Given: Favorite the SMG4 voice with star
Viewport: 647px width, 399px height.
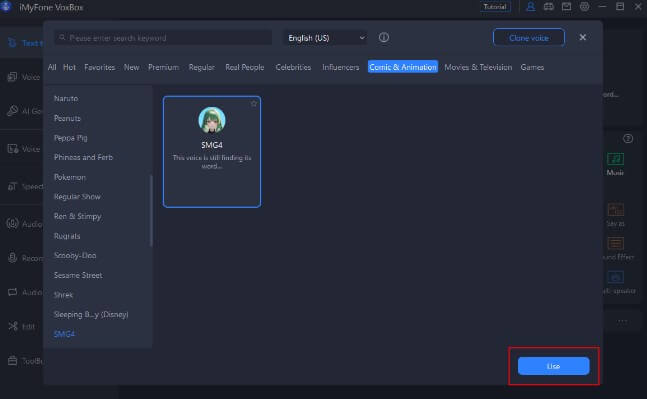Looking at the screenshot, I should click(x=253, y=104).
